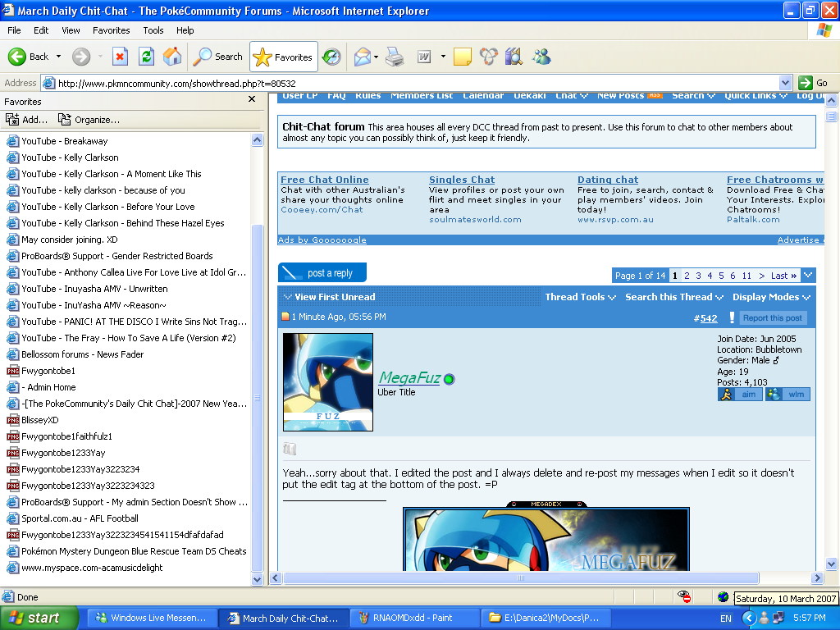This screenshot has height=630, width=840.
Task: Open the 'BlisseyXD' PNG favorite
Action: (x=33, y=420)
